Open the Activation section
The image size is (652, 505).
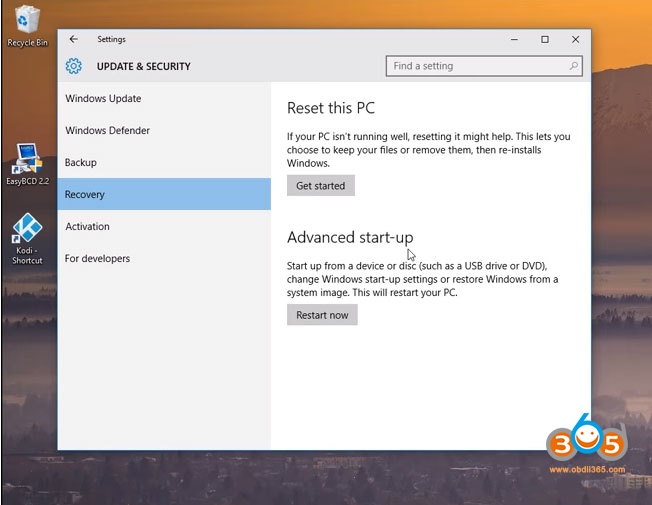click(164, 226)
